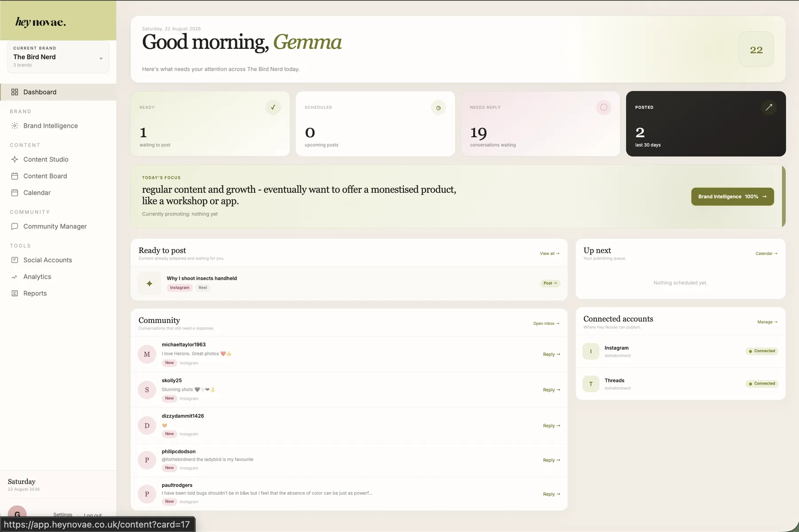
Task: Click Post button for handheld insects reel
Action: [x=550, y=283]
